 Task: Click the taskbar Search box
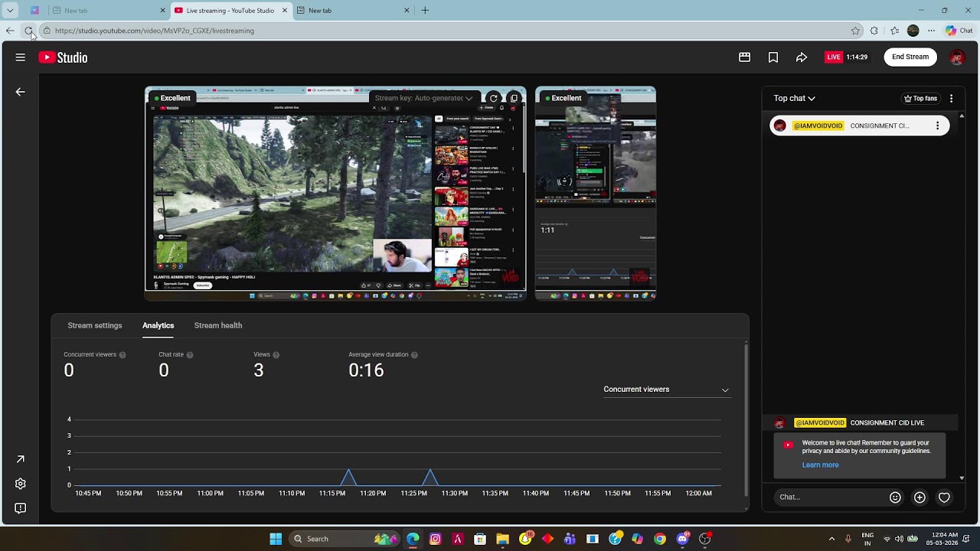[x=345, y=539]
